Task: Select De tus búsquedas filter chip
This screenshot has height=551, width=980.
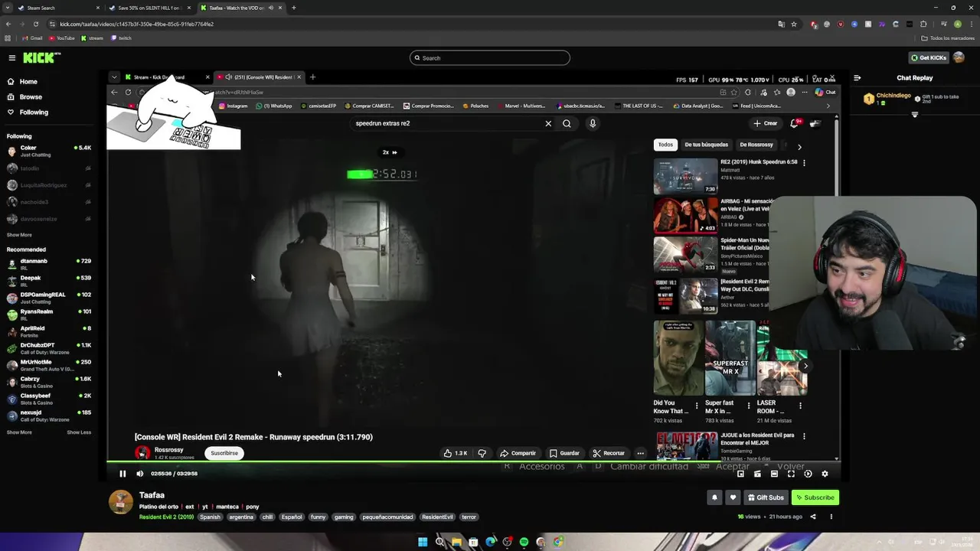Action: click(x=706, y=145)
